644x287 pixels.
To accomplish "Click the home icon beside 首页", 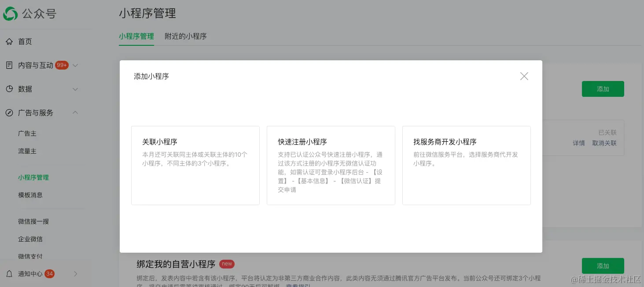I will pyautogui.click(x=9, y=41).
